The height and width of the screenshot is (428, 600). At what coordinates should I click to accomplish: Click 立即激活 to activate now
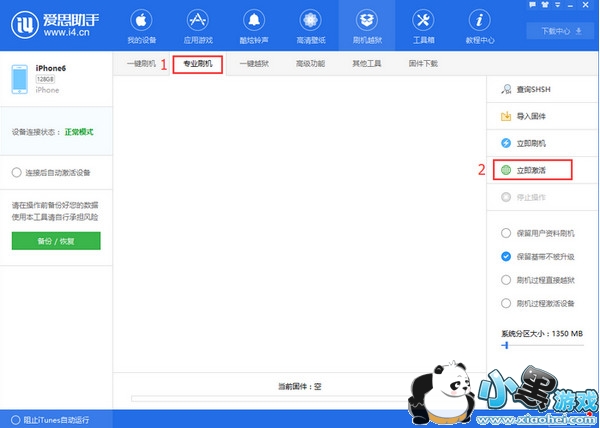point(533,170)
